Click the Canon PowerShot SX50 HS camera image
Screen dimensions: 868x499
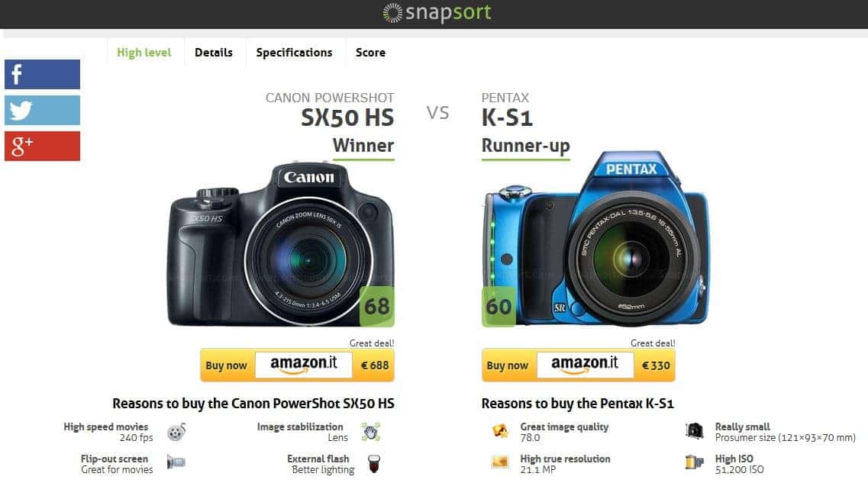pos(281,243)
